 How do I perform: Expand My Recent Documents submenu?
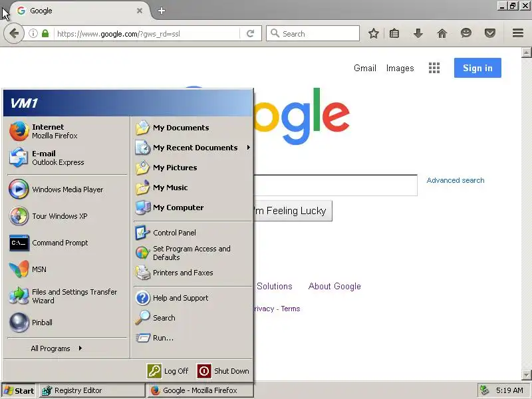coord(192,148)
